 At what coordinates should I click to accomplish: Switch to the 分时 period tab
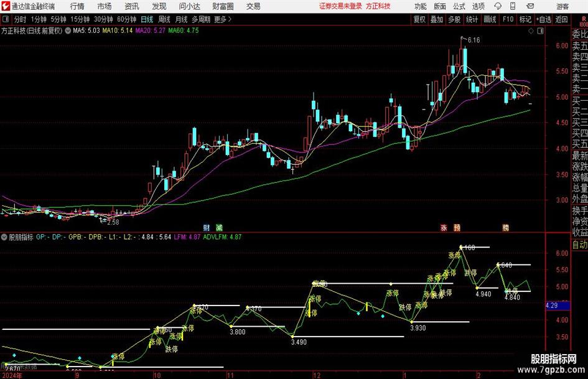click(21, 19)
